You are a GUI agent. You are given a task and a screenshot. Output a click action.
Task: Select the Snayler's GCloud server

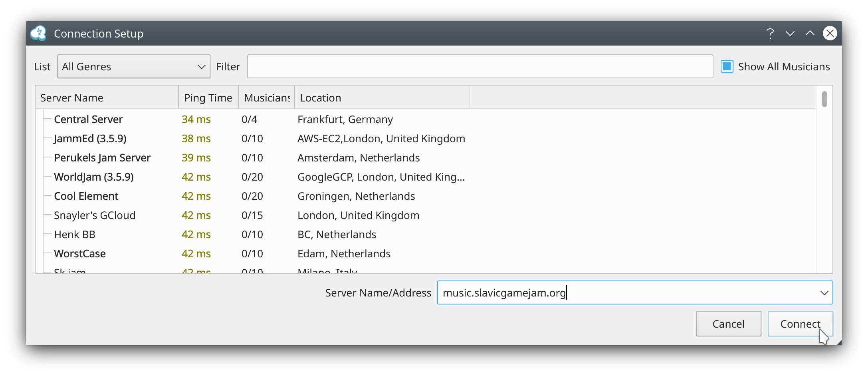[95, 215]
